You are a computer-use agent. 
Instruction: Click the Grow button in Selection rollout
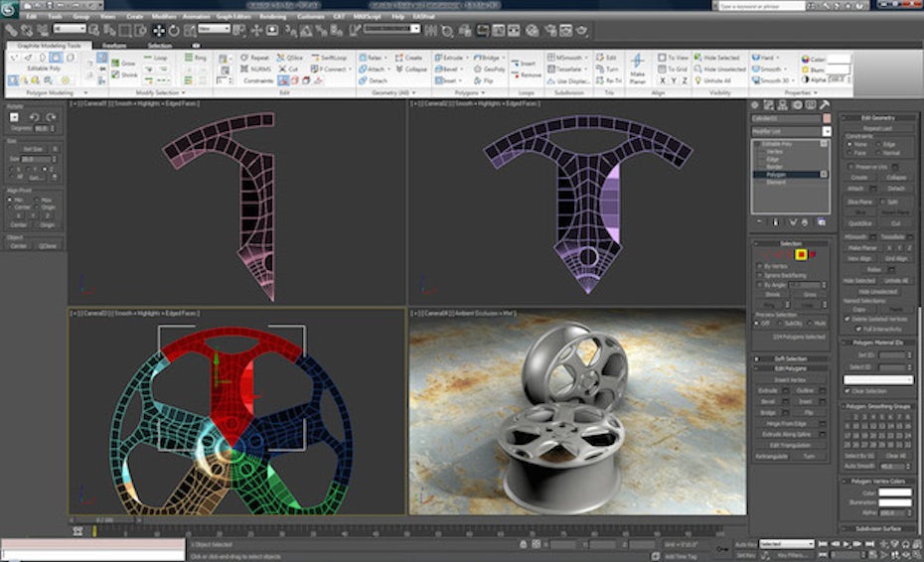[x=810, y=294]
